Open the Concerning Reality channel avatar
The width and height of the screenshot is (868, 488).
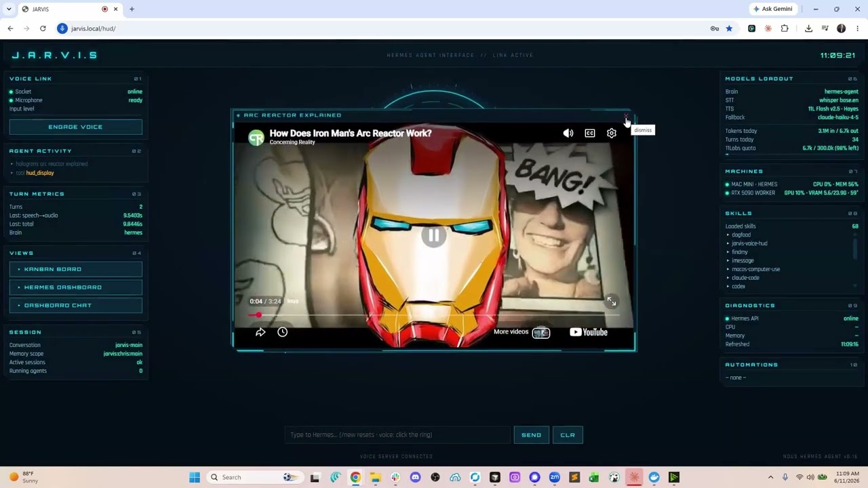coord(256,138)
